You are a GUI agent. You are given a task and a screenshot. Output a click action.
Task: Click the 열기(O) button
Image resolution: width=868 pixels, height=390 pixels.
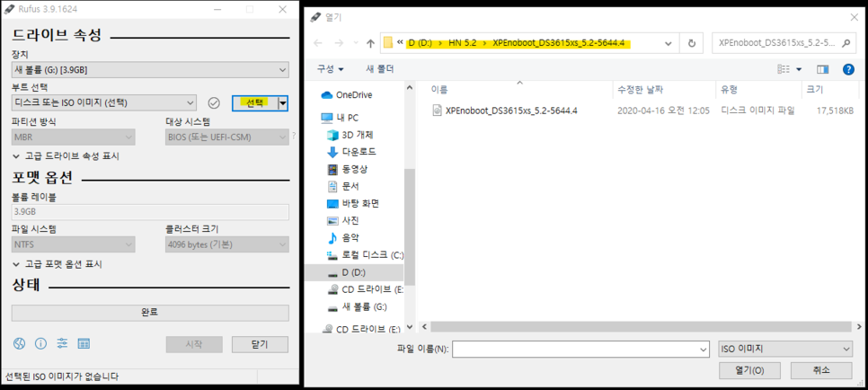point(749,370)
